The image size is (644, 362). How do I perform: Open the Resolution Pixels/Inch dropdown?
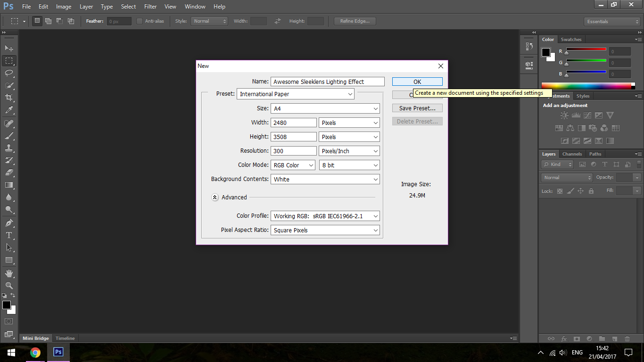pyautogui.click(x=349, y=151)
